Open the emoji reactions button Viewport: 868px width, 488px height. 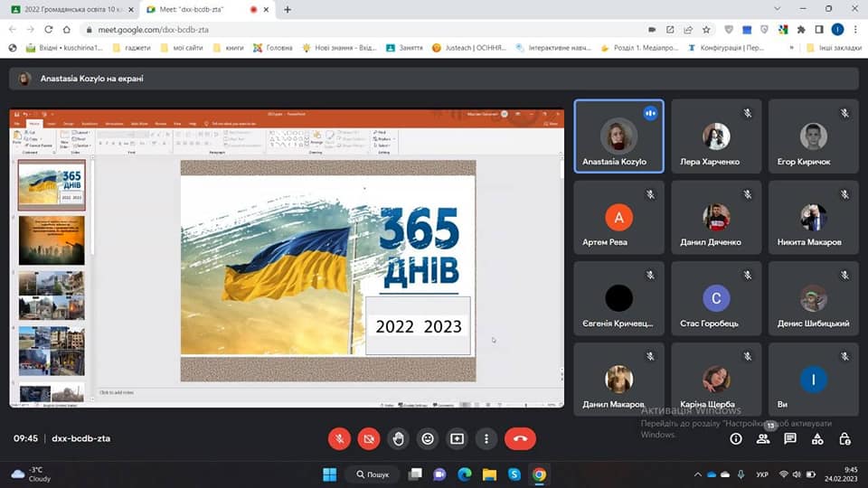pyautogui.click(x=428, y=439)
